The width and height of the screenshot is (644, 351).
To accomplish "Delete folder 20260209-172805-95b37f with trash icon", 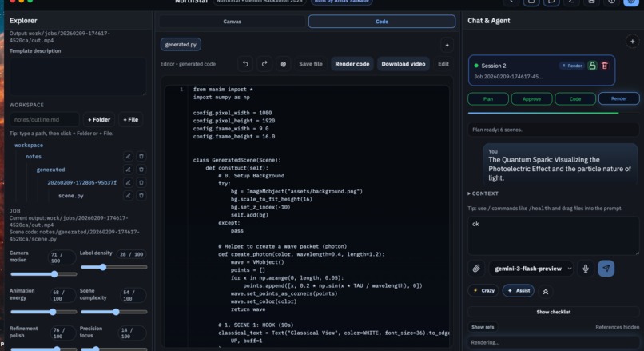I will tap(141, 182).
